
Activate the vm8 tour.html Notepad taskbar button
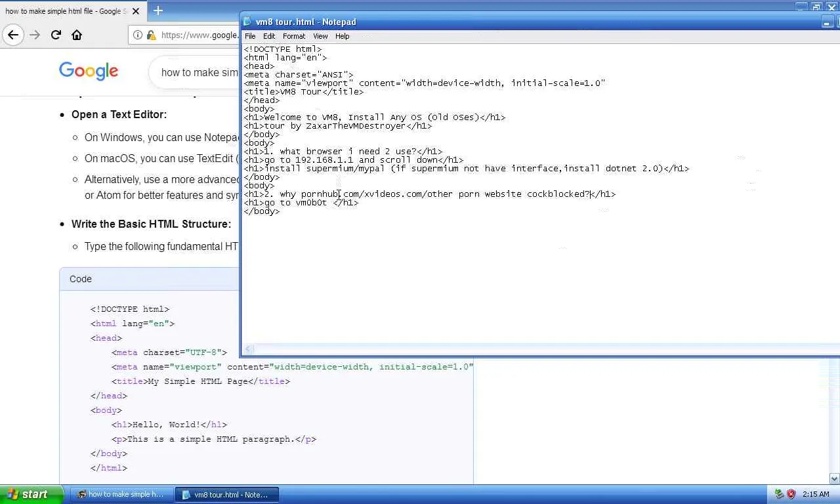point(227,494)
